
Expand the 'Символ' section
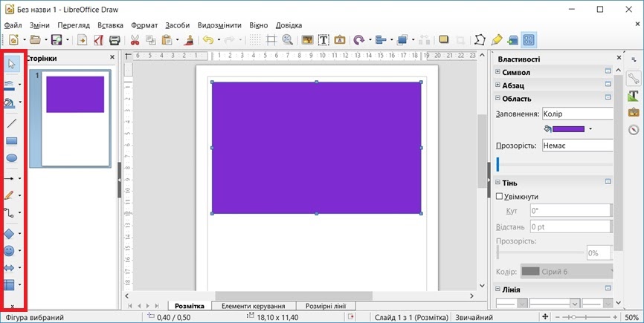click(498, 72)
